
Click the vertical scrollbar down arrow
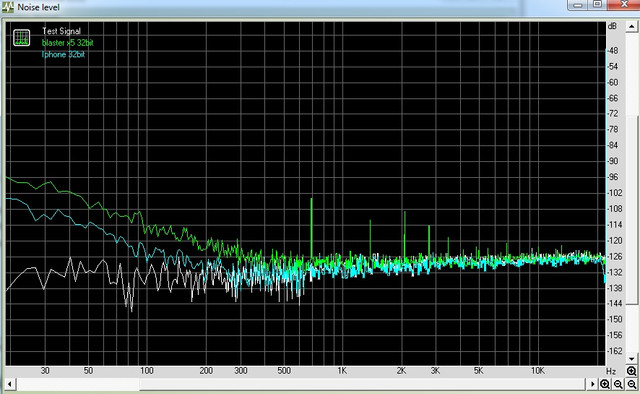pyautogui.click(x=631, y=359)
